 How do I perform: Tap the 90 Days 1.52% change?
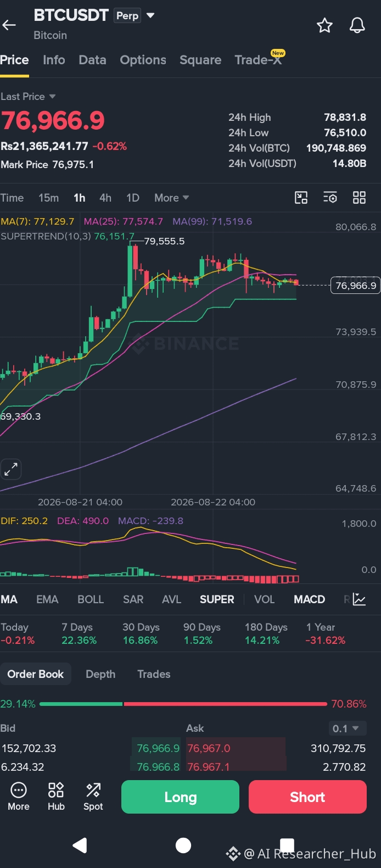click(201, 633)
